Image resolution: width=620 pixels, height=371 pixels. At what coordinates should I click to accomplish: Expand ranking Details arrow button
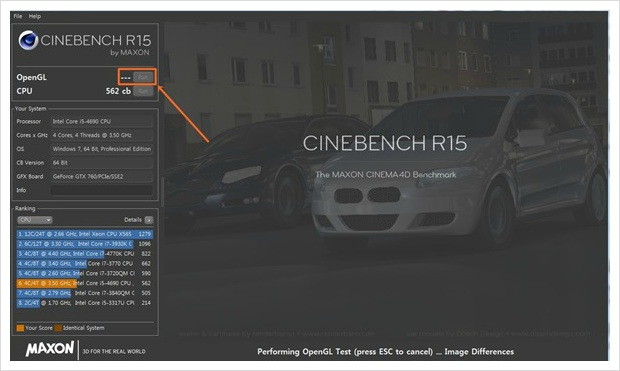tap(149, 220)
